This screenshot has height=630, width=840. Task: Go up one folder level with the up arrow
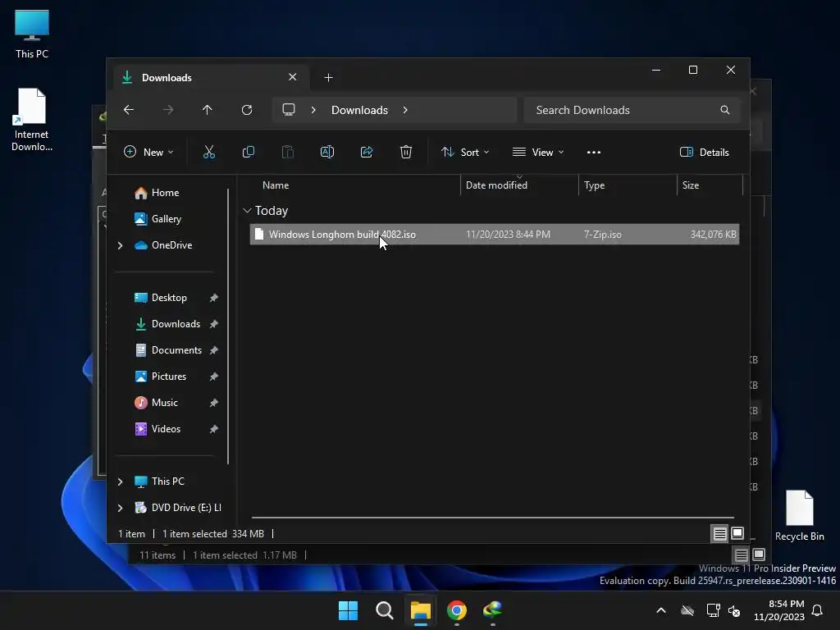208,110
